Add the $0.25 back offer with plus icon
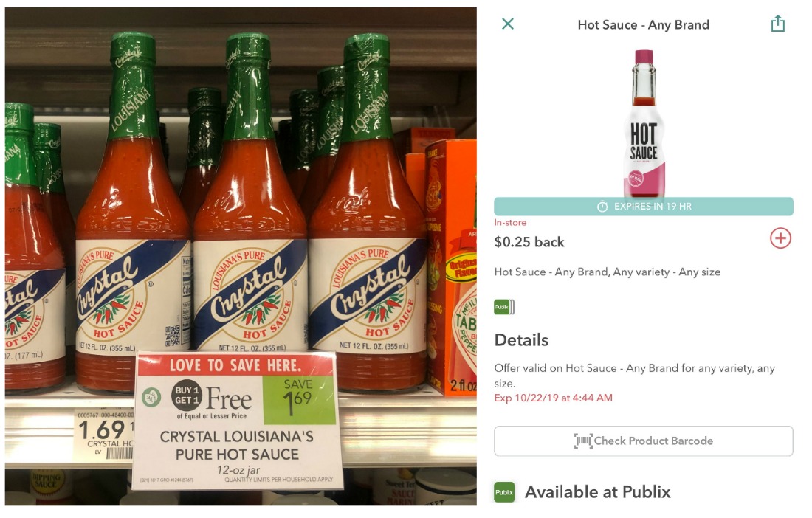 [x=780, y=238]
